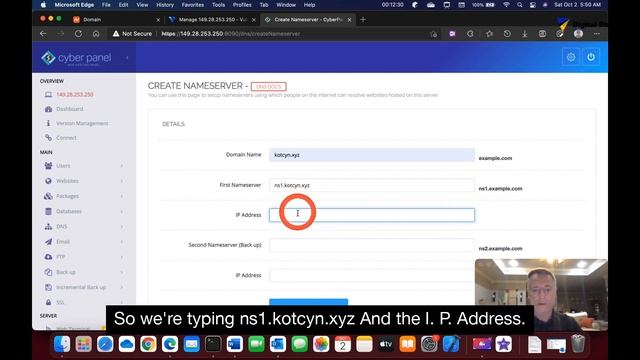Go to browser home page
The width and height of the screenshot is (640, 360).
tap(96, 34)
